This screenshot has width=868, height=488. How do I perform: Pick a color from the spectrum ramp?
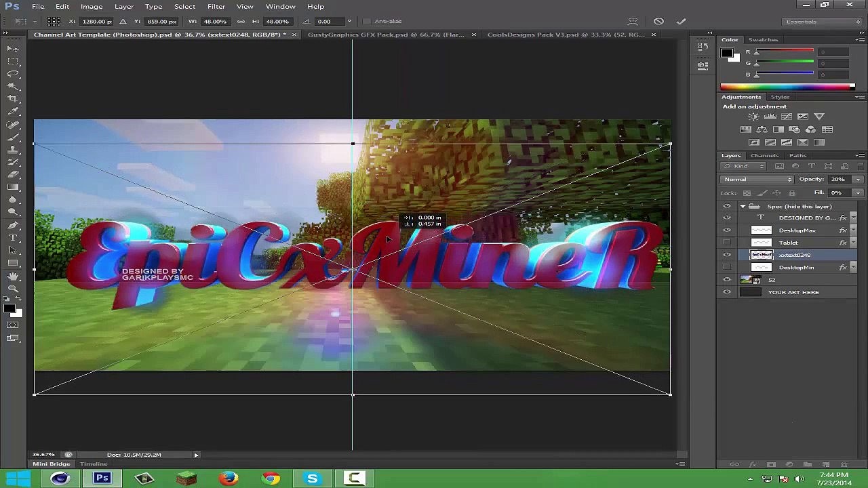[787, 87]
